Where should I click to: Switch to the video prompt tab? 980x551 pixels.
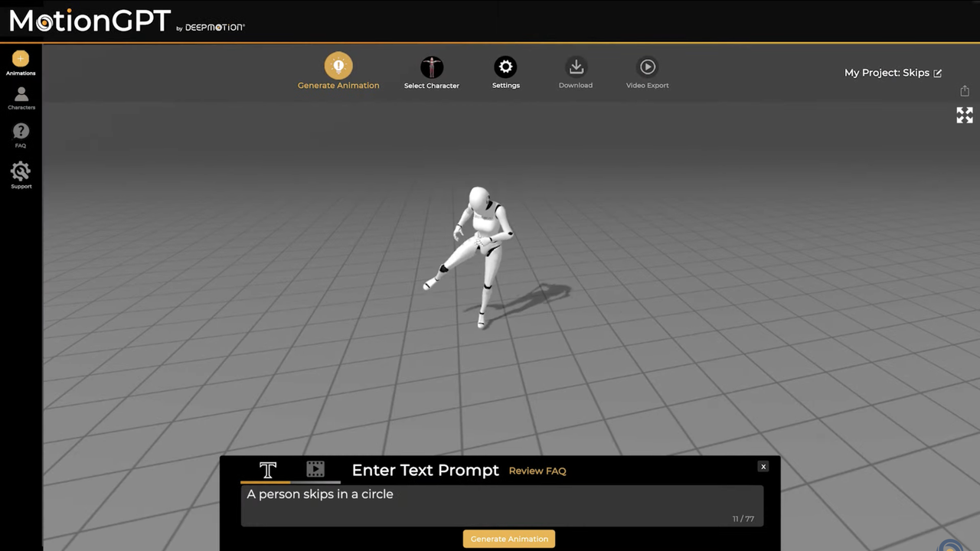coord(315,469)
